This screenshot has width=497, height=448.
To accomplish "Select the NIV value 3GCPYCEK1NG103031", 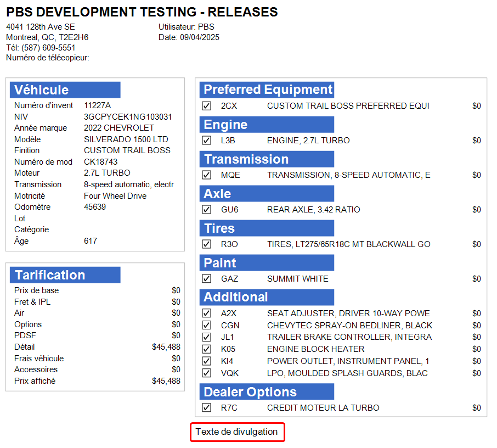I will pyautogui.click(x=128, y=117).
